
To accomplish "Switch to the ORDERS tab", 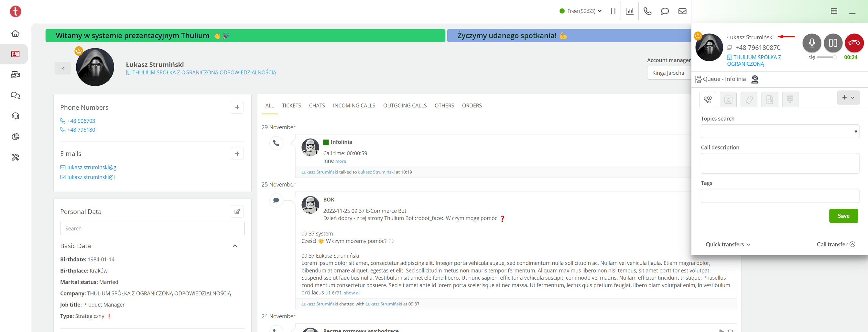I will (x=472, y=105).
